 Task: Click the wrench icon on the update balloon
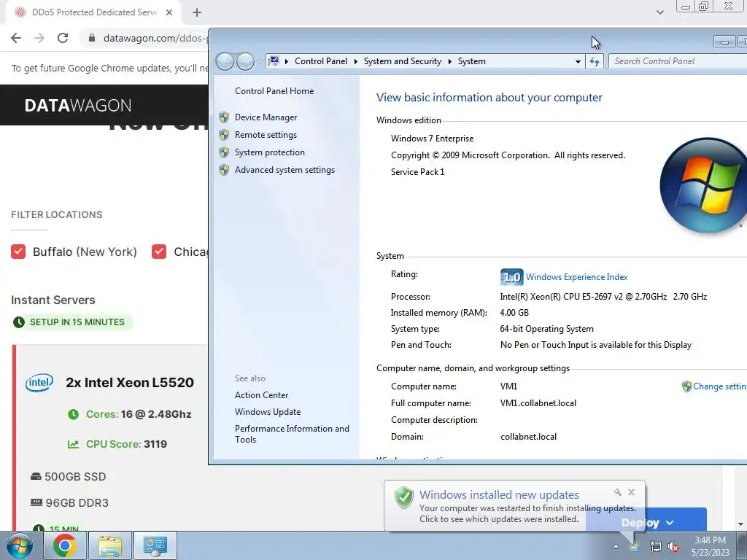point(617,492)
